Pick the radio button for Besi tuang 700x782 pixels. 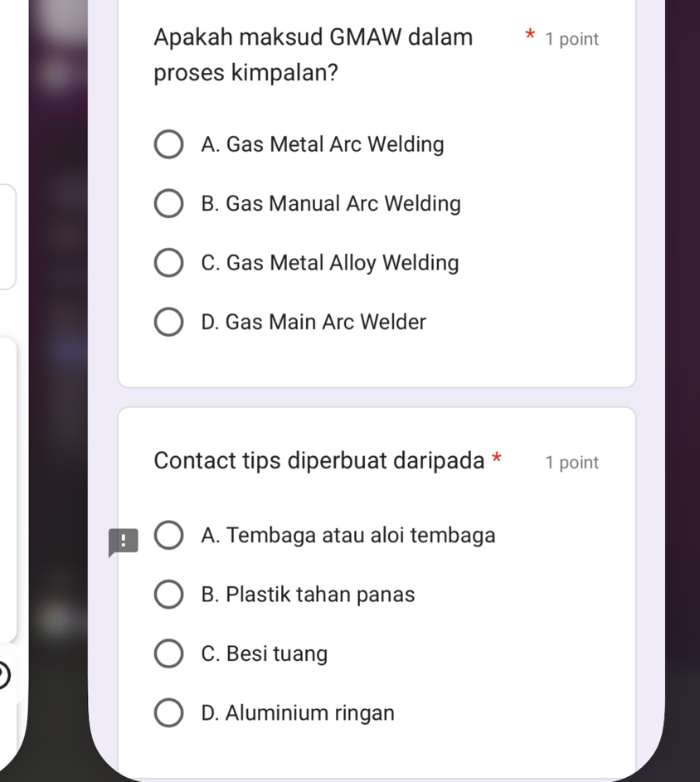click(x=169, y=654)
